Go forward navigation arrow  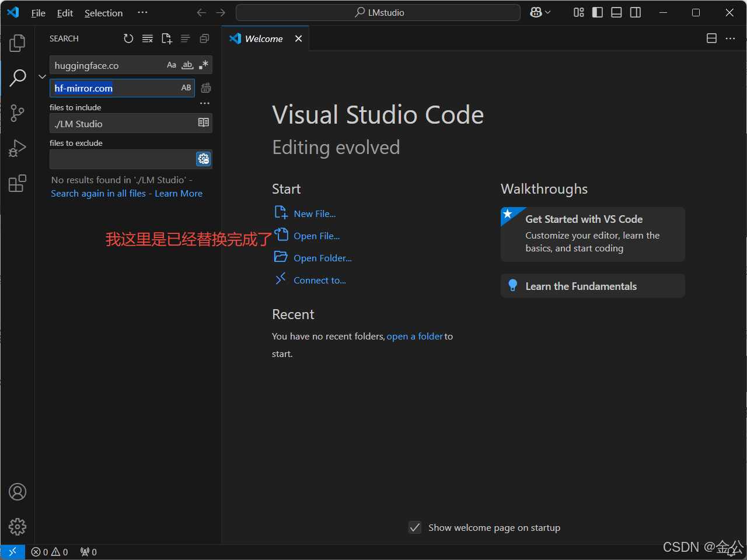[221, 13]
